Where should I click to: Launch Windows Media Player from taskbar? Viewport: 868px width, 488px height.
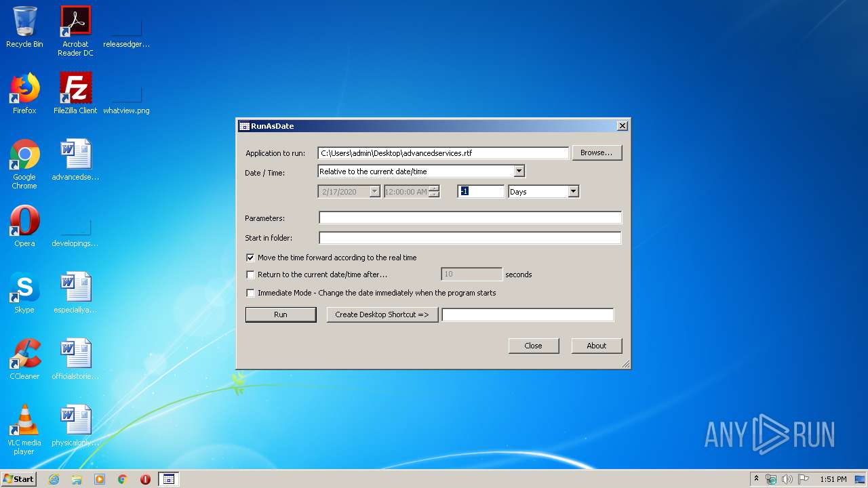100,479
